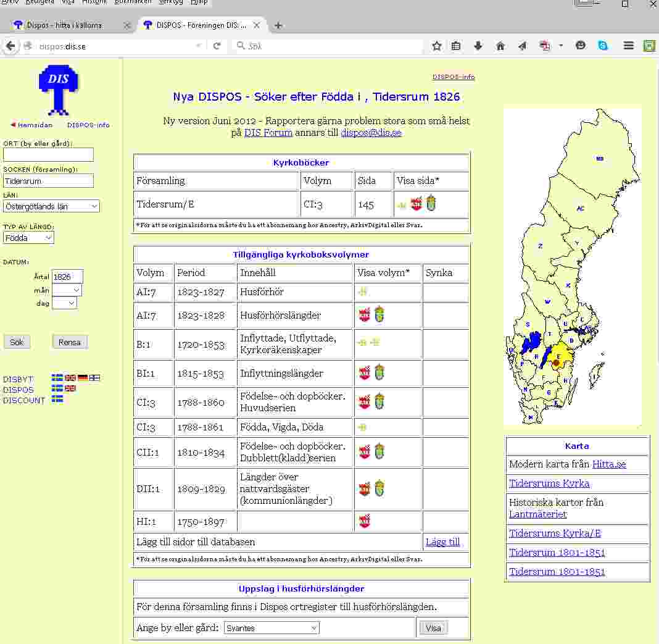Switch to Dispos - hitta i källorna tab
This screenshot has width=659, height=644.
[x=64, y=25]
